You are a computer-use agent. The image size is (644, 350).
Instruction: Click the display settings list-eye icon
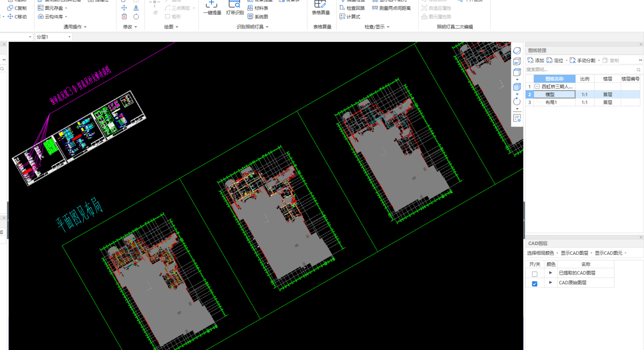click(x=517, y=118)
